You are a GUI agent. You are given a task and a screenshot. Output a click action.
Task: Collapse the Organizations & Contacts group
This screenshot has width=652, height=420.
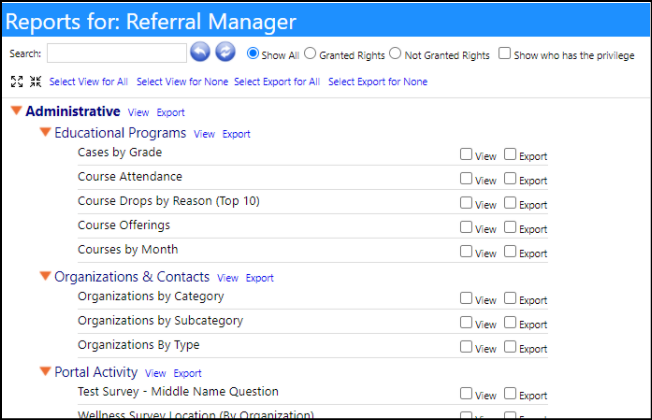pyautogui.click(x=45, y=276)
